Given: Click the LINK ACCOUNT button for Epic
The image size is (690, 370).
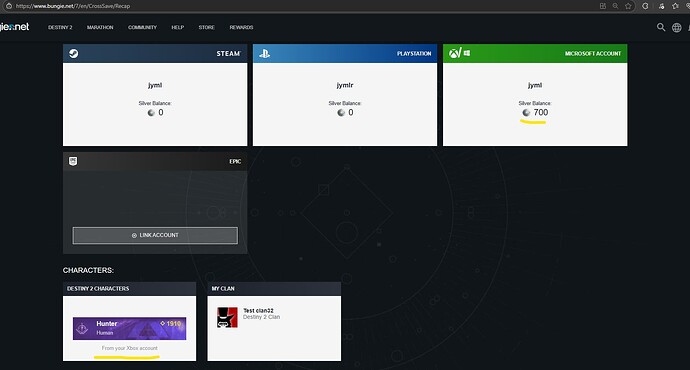Looking at the screenshot, I should click(155, 235).
